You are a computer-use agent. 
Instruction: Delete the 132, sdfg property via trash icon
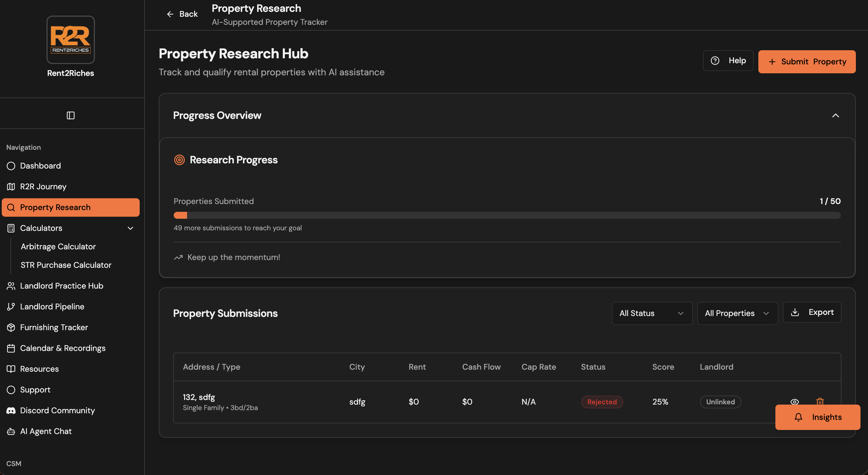click(x=820, y=401)
